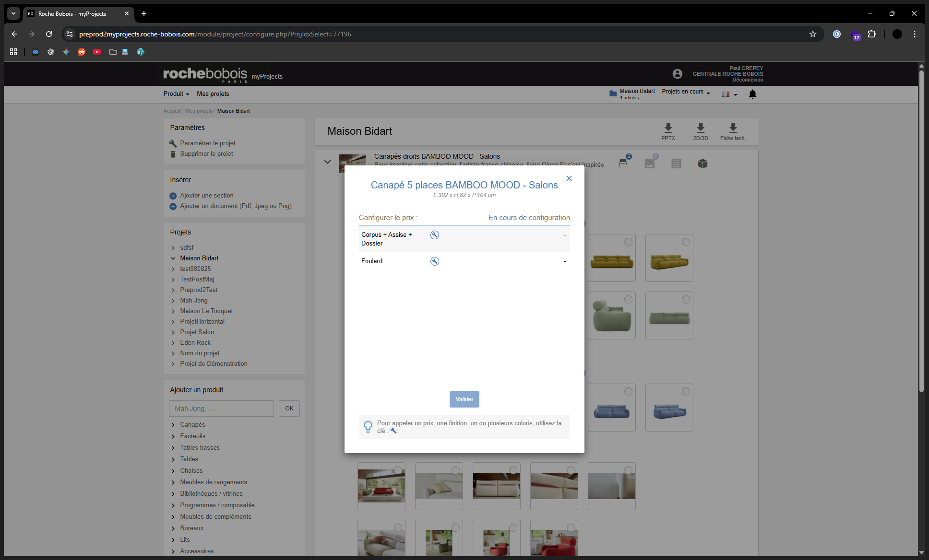Download the project as PPTX
This screenshot has width=929, height=560.
tap(668, 130)
